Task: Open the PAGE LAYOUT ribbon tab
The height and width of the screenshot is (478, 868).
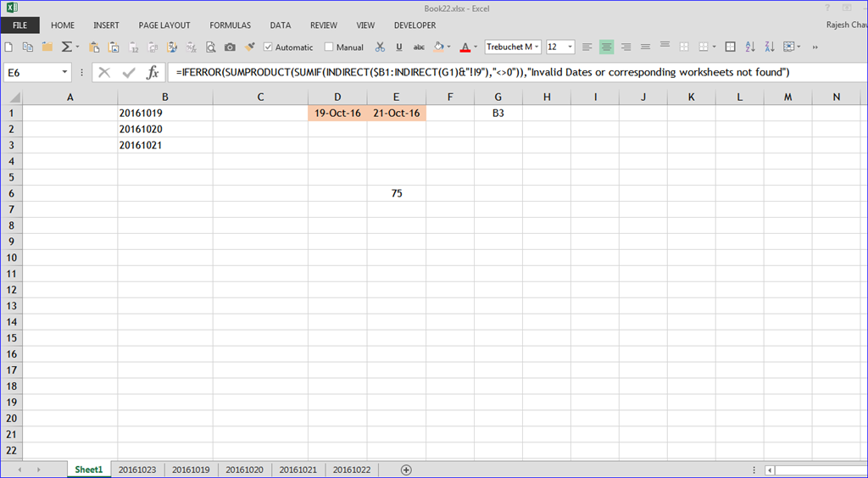Action: tap(164, 25)
